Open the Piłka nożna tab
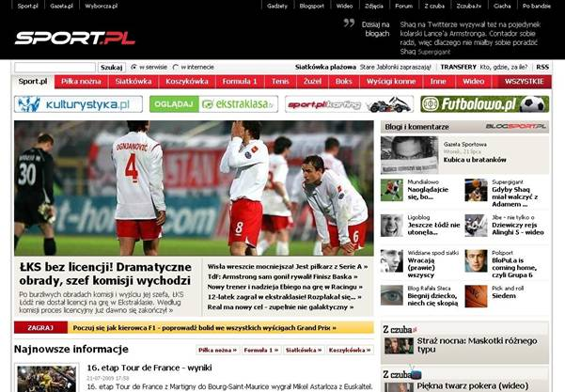The height and width of the screenshot is (392, 565). (81, 82)
